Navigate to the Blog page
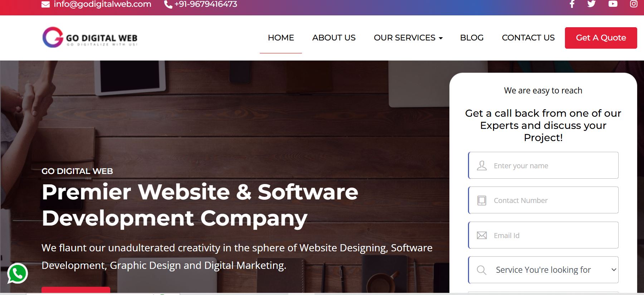The width and height of the screenshot is (644, 295). pyautogui.click(x=472, y=38)
